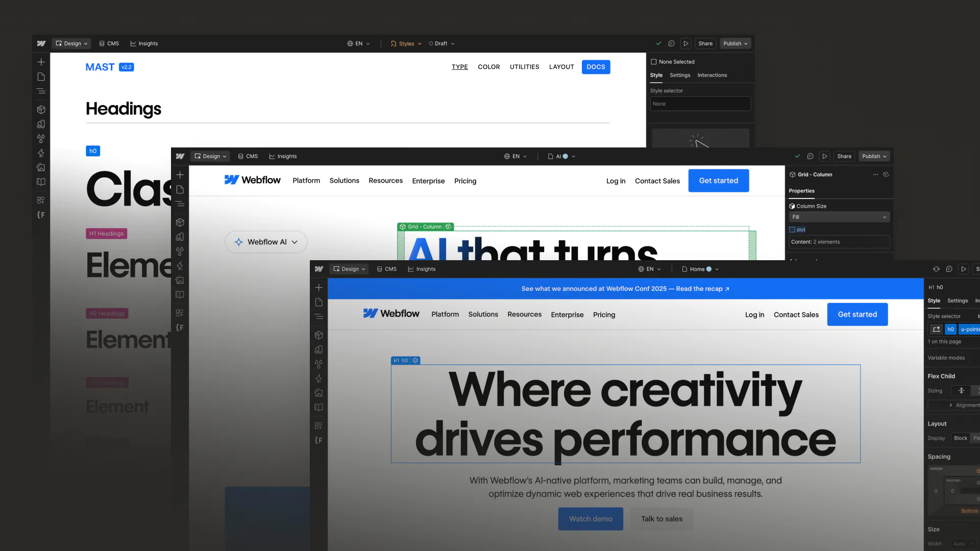Switch to Settings tab in front window panel
The height and width of the screenshot is (551, 980).
tap(957, 301)
